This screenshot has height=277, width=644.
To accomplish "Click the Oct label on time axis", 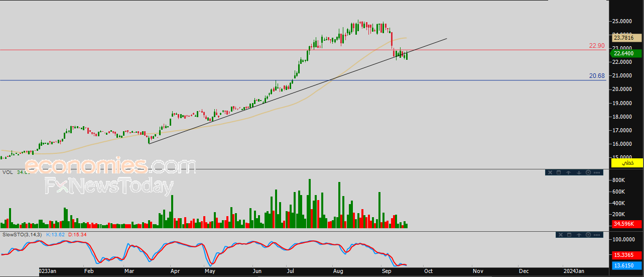I will tap(428, 270).
